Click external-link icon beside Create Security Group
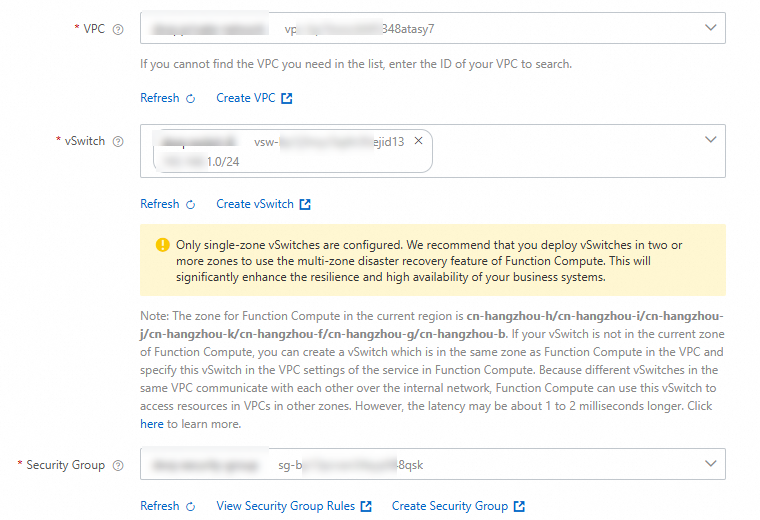This screenshot has height=520, width=760. (519, 506)
